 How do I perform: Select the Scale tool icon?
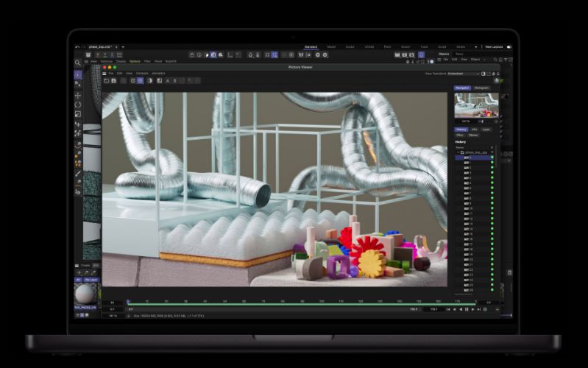(x=78, y=114)
